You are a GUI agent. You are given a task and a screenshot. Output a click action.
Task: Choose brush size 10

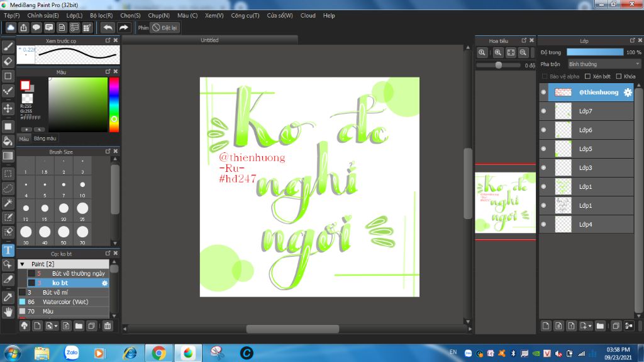coord(82,187)
